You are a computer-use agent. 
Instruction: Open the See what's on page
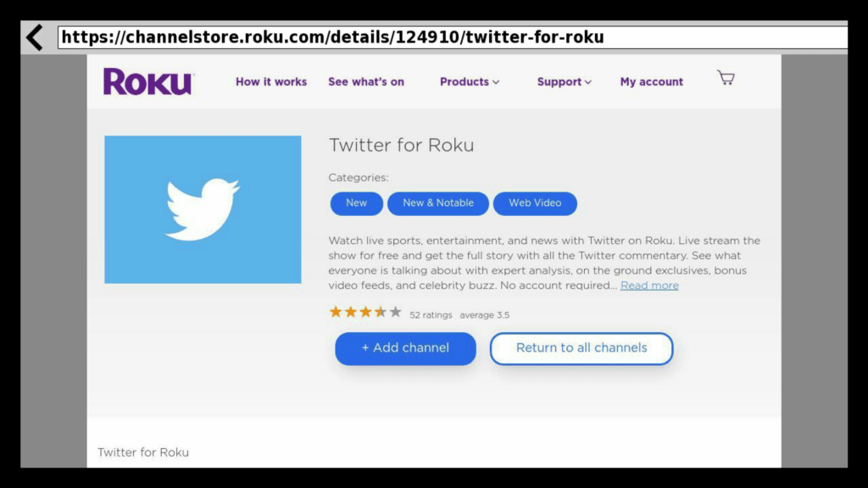click(366, 82)
